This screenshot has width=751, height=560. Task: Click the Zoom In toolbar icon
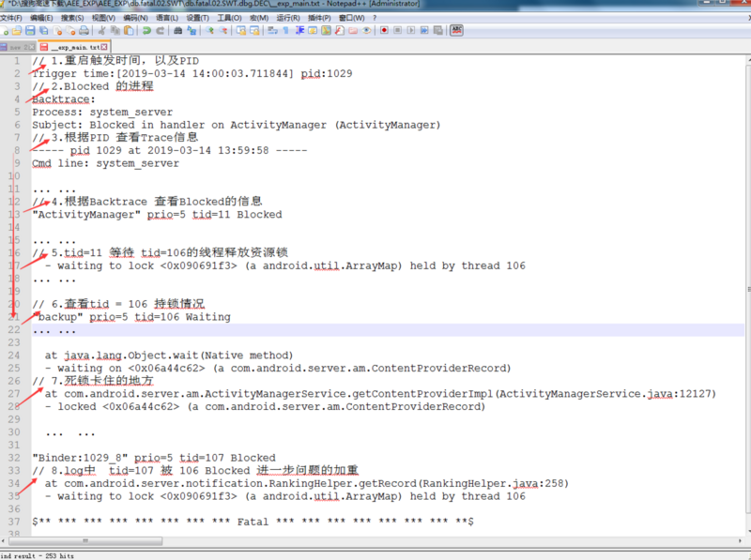pos(209,31)
